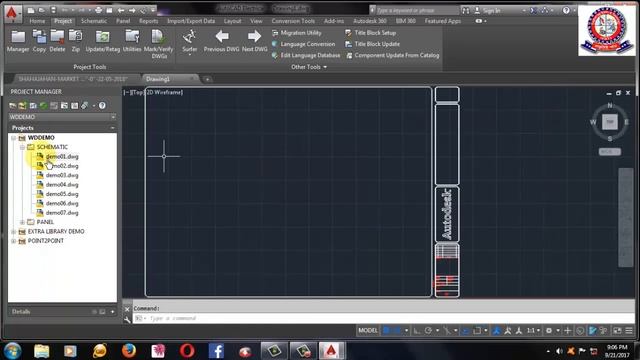Open the 1:1 annotation scale dropdown
This screenshot has height=360, width=640.
(533, 330)
